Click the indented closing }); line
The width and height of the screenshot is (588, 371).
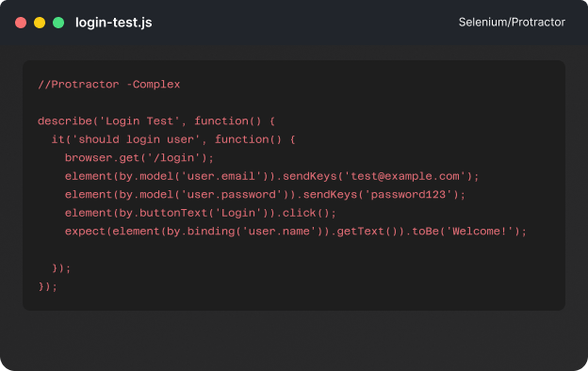pos(61,268)
